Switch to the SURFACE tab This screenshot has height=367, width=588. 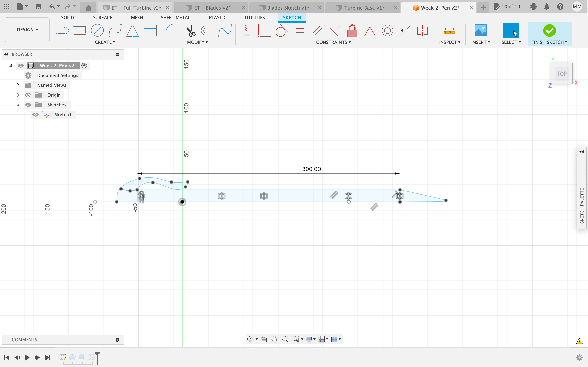[x=102, y=18]
